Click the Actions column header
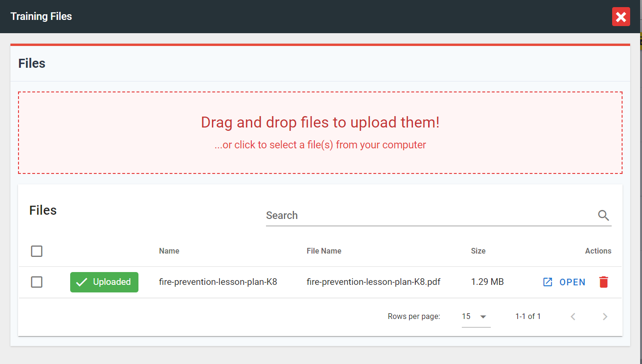The image size is (642, 364). (598, 251)
